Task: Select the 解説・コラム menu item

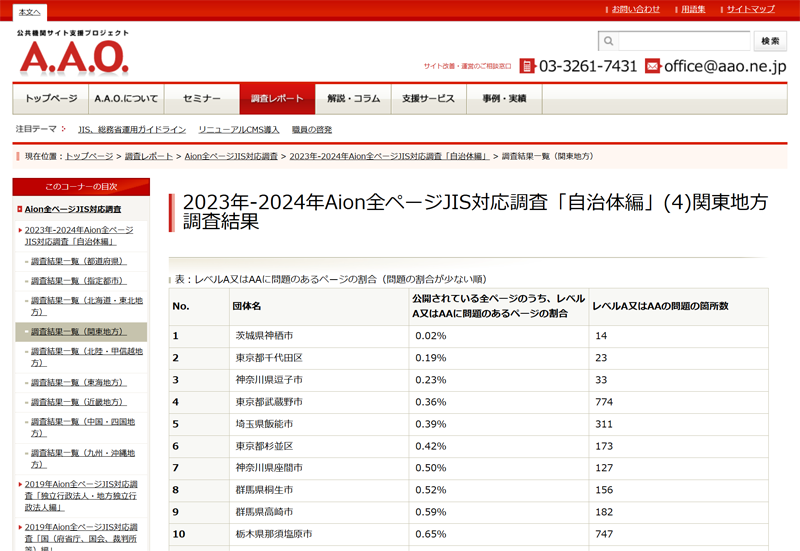Action: pyautogui.click(x=354, y=99)
